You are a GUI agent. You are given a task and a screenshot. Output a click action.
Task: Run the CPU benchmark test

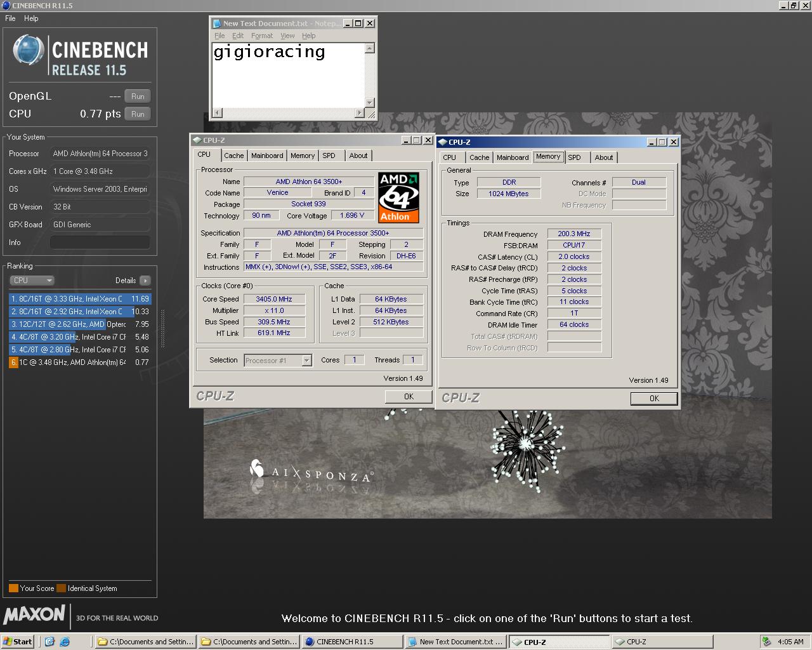tap(138, 114)
